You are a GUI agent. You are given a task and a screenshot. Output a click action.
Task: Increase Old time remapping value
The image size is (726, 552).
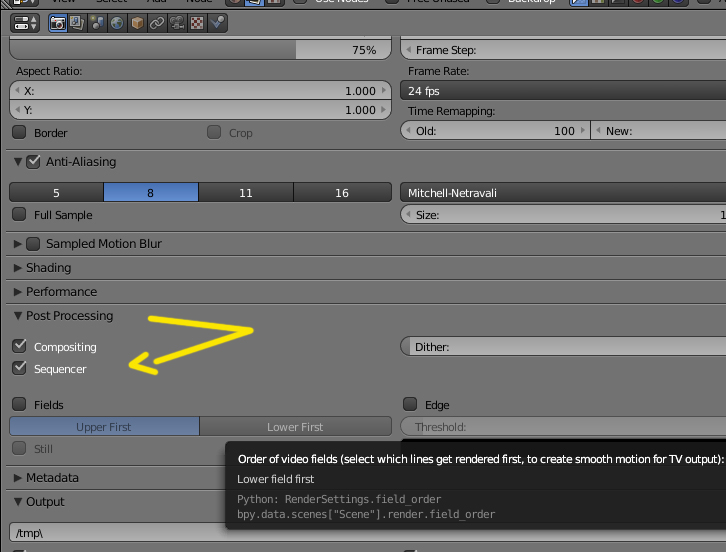tap(582, 131)
